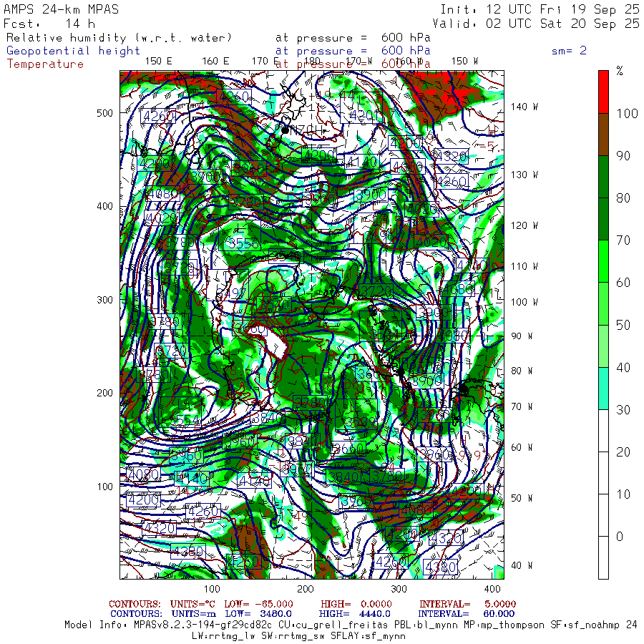Screen dimensions: 644x644
Task: Click the blue 'LOW= 3480.0' legend value
Action: click(x=258, y=614)
